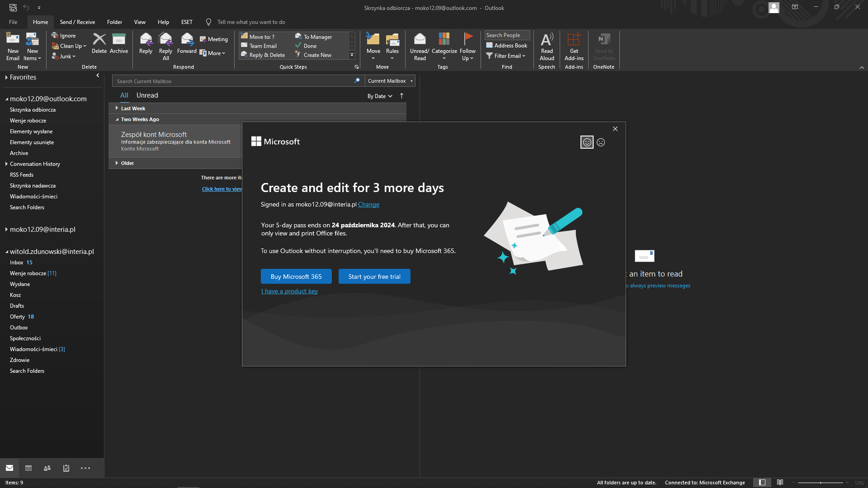Screen dimensions: 868x488
Task: Reverse the sort order arrow
Action: click(401, 96)
